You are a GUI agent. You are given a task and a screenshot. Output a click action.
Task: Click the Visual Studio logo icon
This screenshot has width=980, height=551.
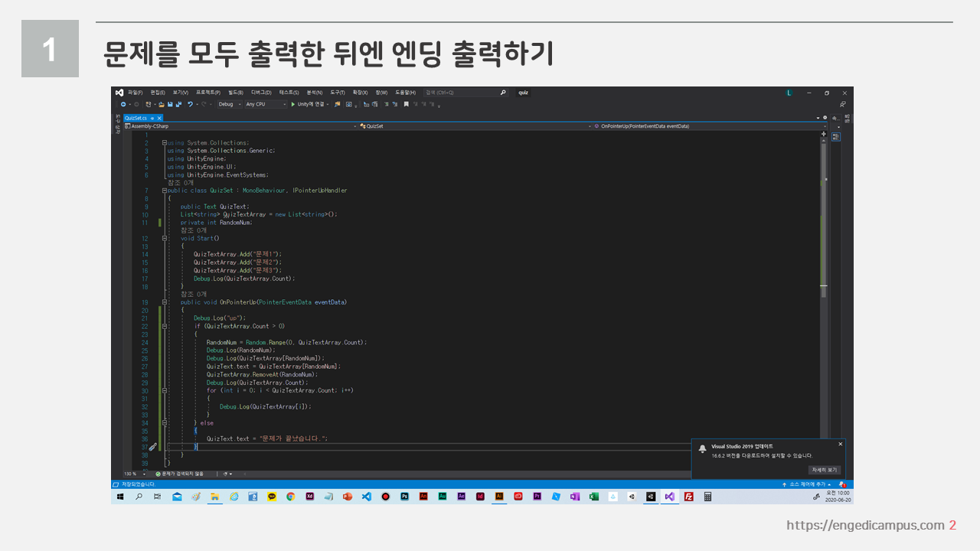point(119,93)
